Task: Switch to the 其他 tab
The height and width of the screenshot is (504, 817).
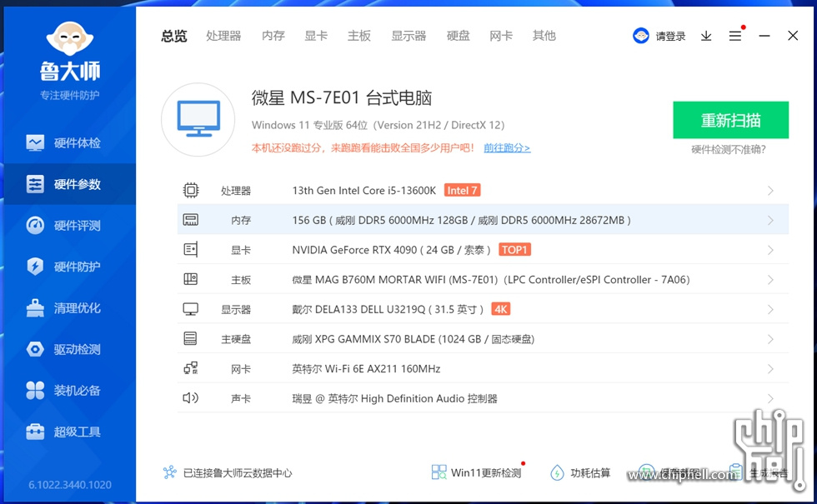Action: (544, 36)
